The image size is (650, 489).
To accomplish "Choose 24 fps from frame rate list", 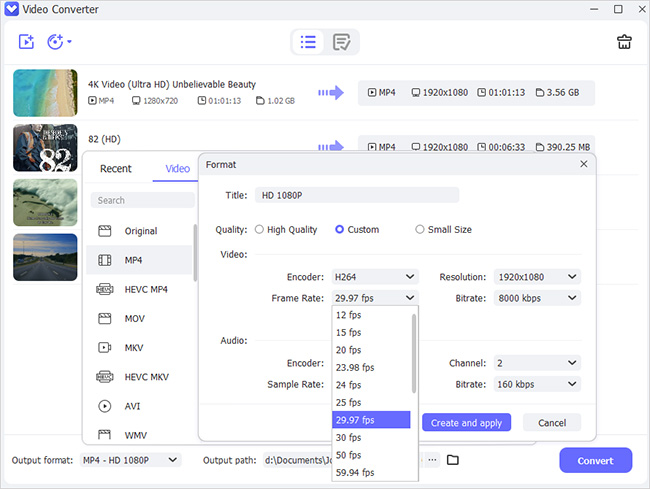I will 371,385.
